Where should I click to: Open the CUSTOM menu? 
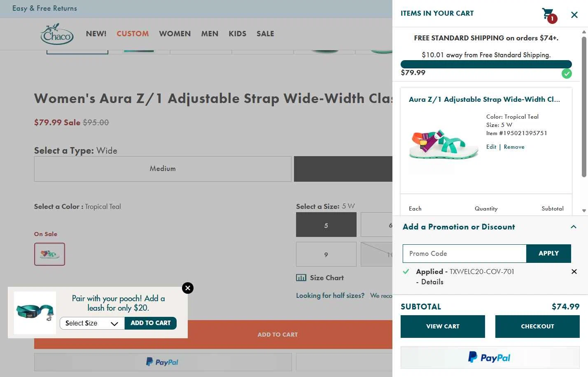(133, 34)
